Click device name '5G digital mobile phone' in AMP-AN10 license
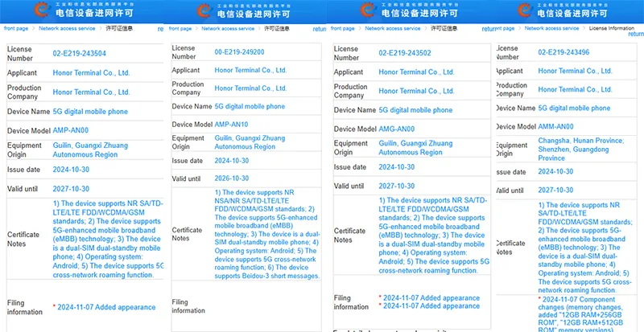Viewport: 644px width, 332px height. pyautogui.click(x=250, y=106)
